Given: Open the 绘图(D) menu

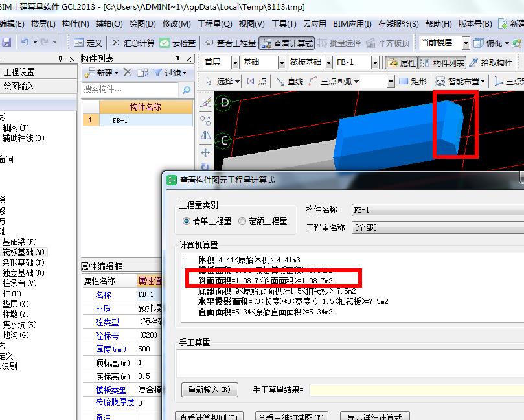Looking at the screenshot, I should pos(142,24).
